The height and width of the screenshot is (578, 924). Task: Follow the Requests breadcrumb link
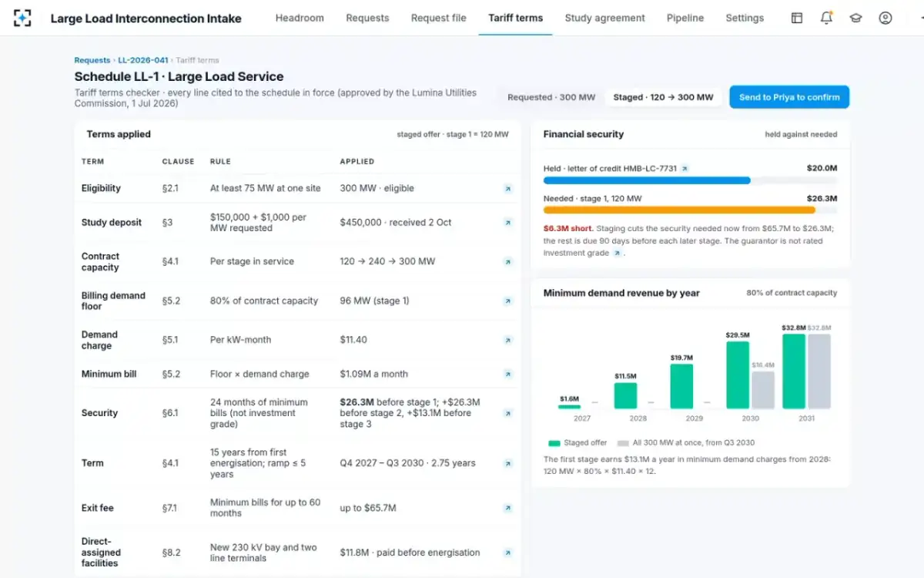pyautogui.click(x=92, y=60)
